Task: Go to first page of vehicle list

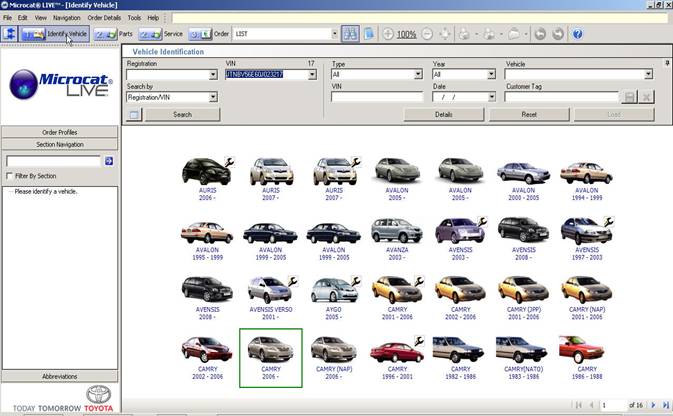Action: pyautogui.click(x=579, y=405)
